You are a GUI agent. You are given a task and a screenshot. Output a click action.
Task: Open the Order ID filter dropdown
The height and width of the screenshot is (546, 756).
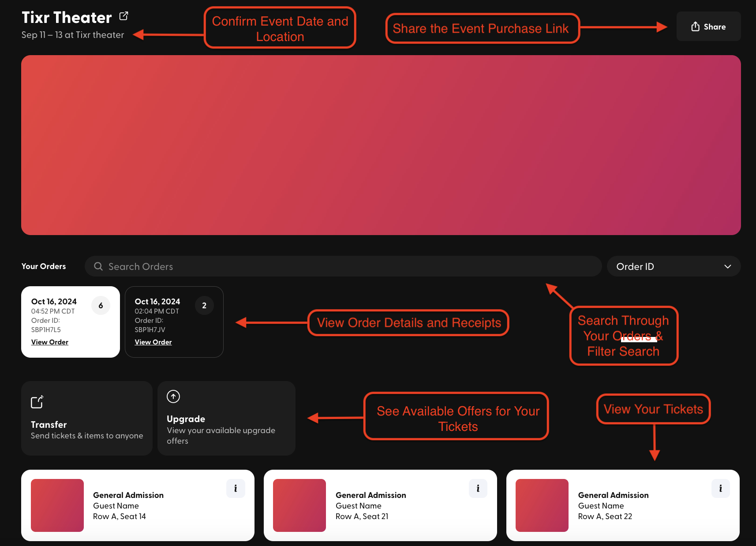tap(674, 266)
